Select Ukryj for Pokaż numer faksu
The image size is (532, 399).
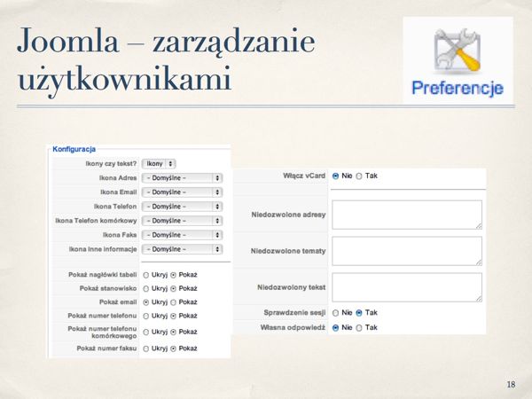pos(146,348)
